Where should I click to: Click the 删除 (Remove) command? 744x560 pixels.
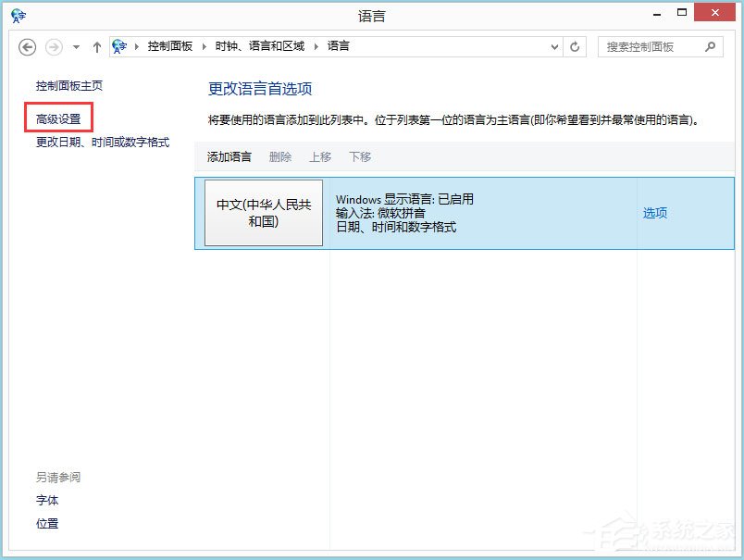point(279,156)
